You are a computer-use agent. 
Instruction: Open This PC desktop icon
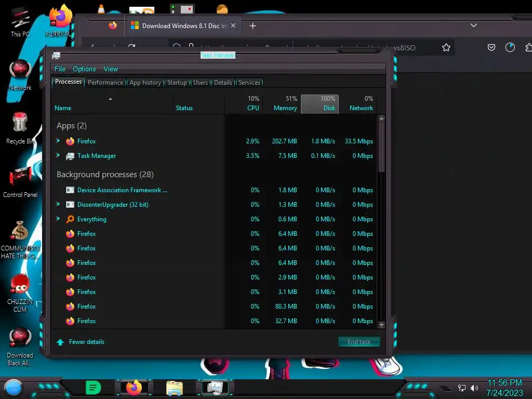[x=20, y=21]
